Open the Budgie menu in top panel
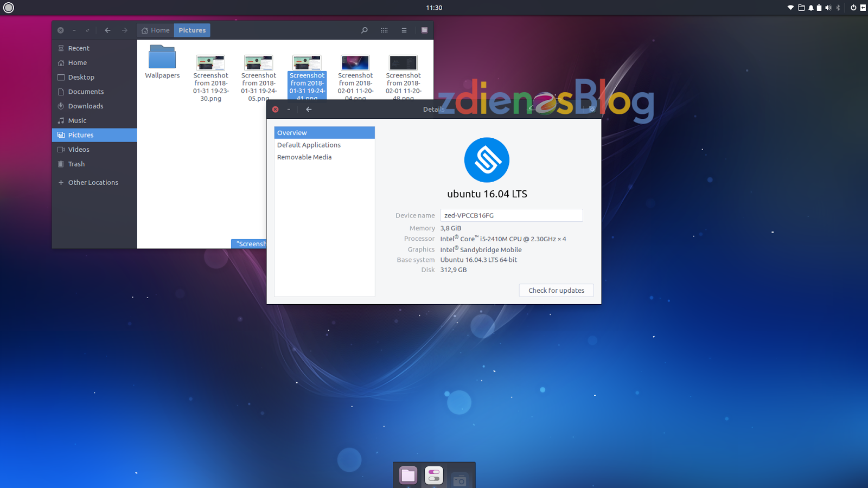Screen dimensions: 868x488 (x=8, y=8)
